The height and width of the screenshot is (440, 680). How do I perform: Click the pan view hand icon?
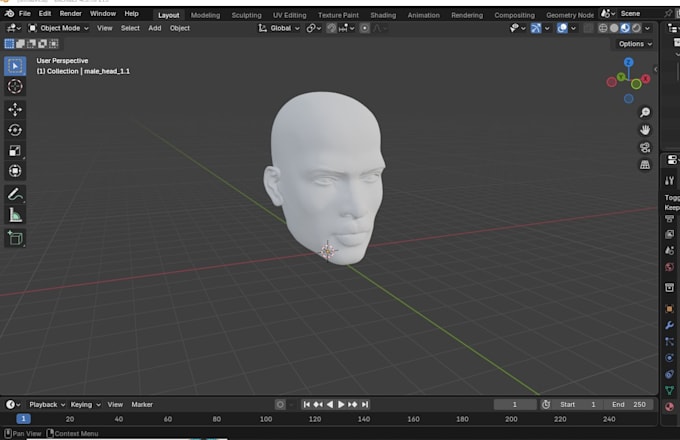(645, 130)
